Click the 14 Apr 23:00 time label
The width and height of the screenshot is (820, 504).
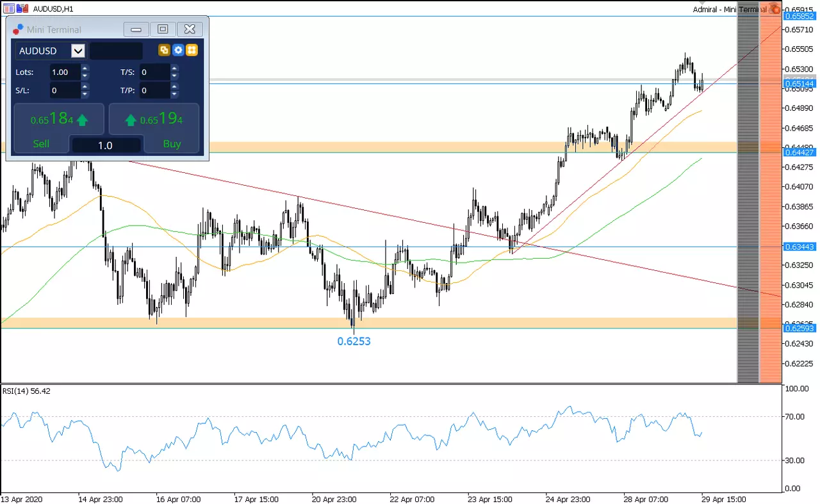pos(101,499)
